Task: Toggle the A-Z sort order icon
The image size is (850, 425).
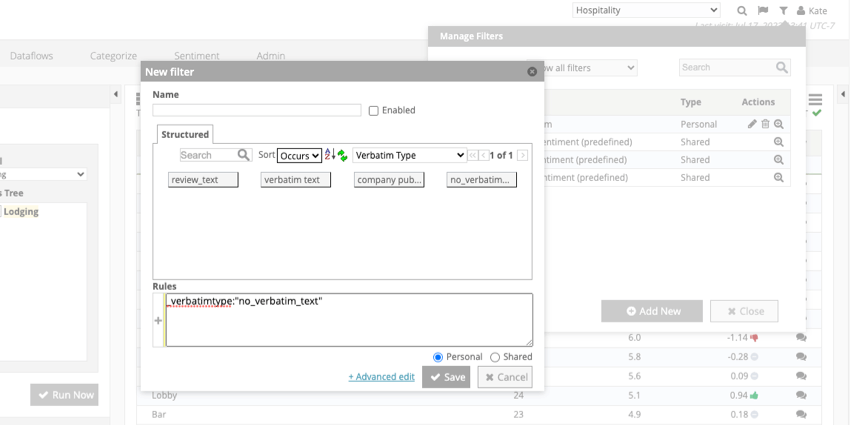Action: (330, 155)
